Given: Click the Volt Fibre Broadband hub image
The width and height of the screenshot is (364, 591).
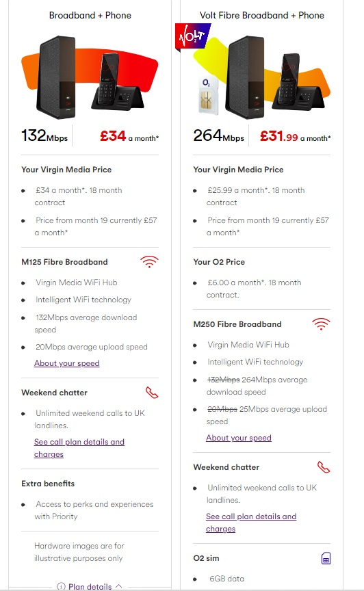Looking at the screenshot, I should click(x=244, y=77).
